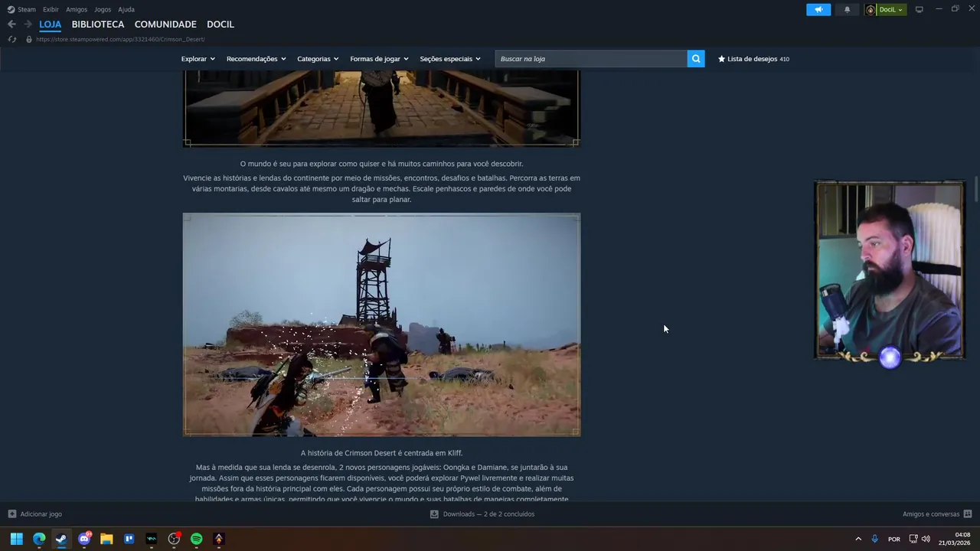Click the Buscar na loja search field

pos(591,59)
